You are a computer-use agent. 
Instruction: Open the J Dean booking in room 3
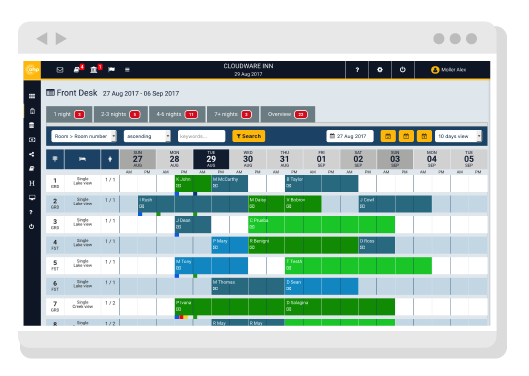click(193, 224)
